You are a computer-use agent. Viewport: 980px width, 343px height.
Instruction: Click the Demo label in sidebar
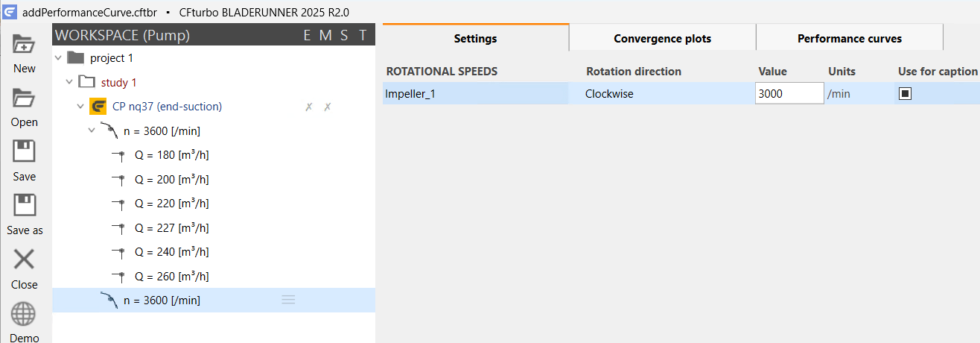pos(25,338)
